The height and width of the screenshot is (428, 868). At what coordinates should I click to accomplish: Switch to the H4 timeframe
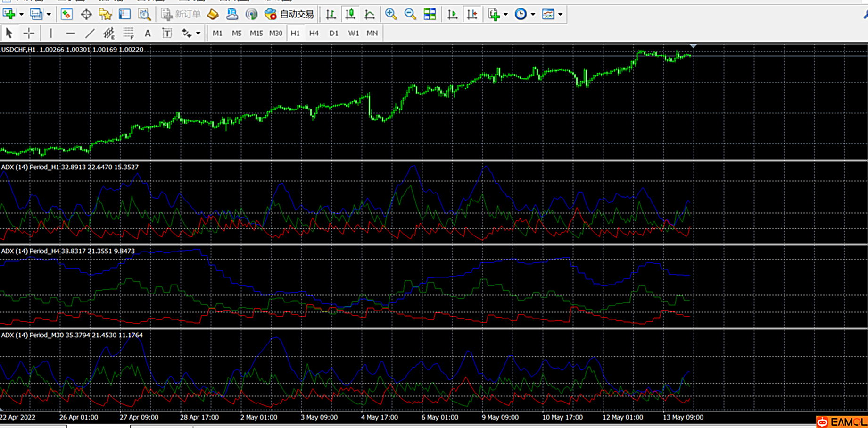pos(314,33)
